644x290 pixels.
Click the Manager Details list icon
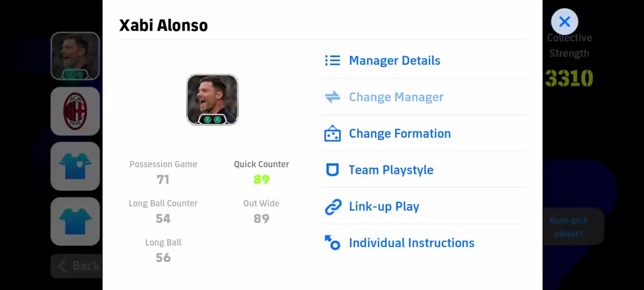tap(333, 60)
